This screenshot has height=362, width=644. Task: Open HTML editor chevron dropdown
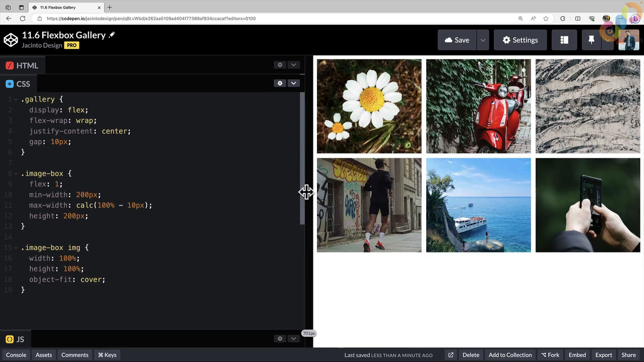click(x=293, y=65)
